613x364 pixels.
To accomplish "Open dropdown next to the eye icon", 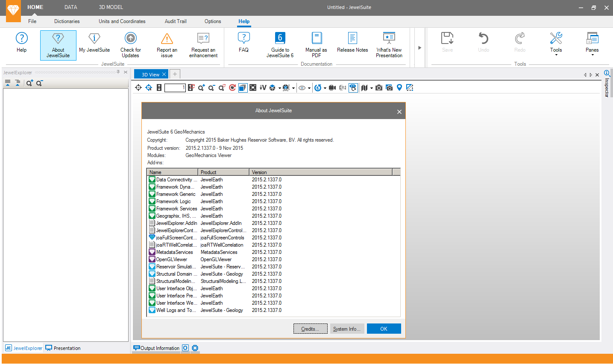I will coord(309,88).
